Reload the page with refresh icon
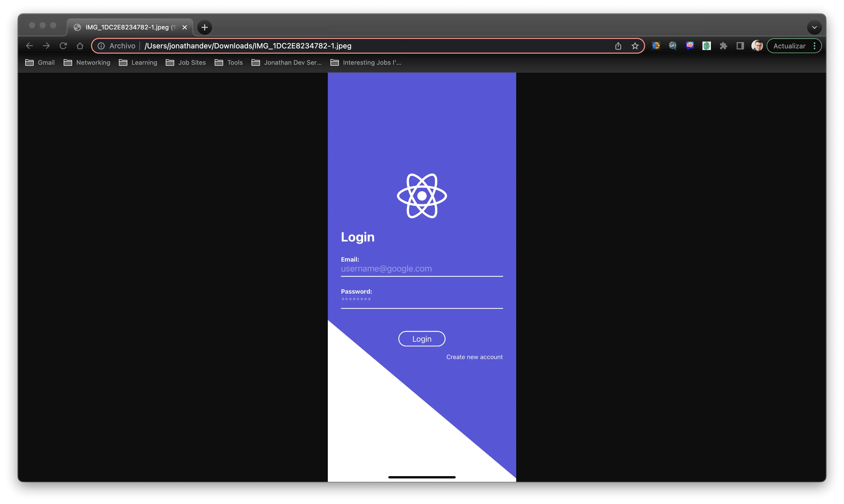This screenshot has width=844, height=504. pos(63,46)
